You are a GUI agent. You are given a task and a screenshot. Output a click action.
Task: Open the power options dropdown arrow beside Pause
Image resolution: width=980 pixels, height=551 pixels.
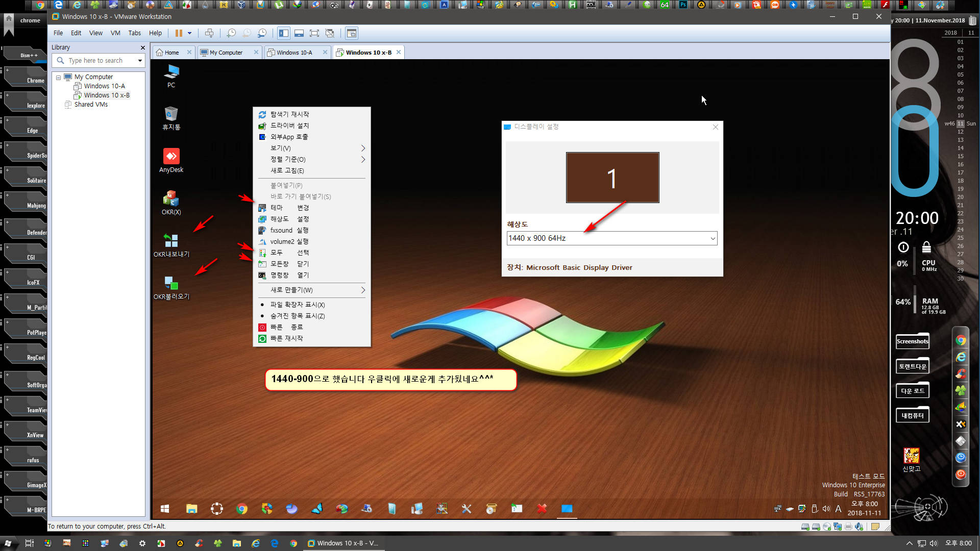coord(189,33)
